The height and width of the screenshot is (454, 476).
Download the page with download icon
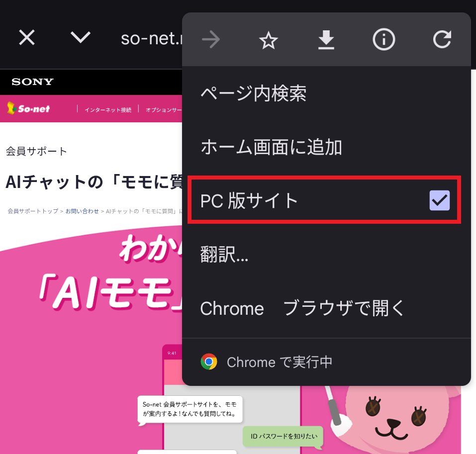(x=326, y=40)
